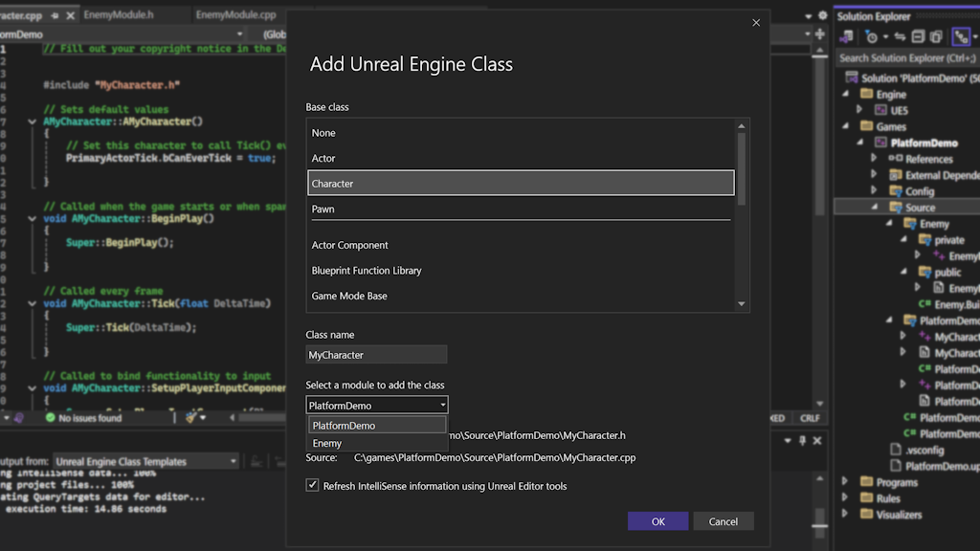
Task: Click the Switch Views icon in Solution Explorer
Action: [x=847, y=37]
